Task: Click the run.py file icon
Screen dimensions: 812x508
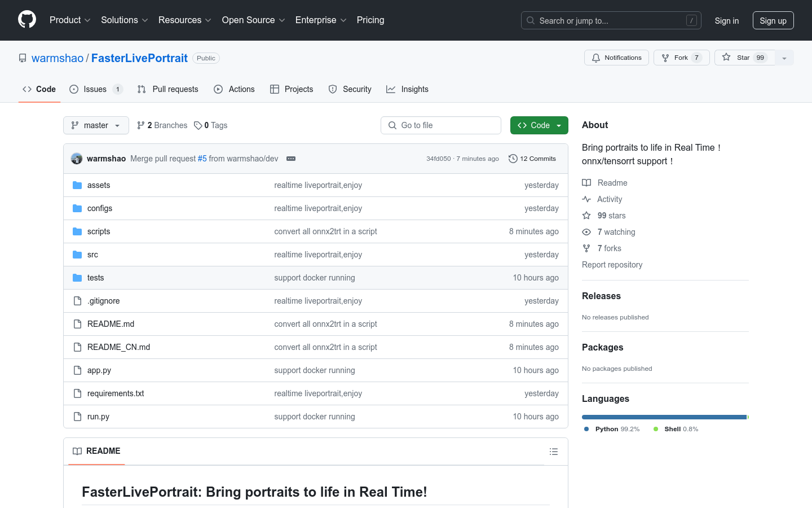Action: pos(77,417)
